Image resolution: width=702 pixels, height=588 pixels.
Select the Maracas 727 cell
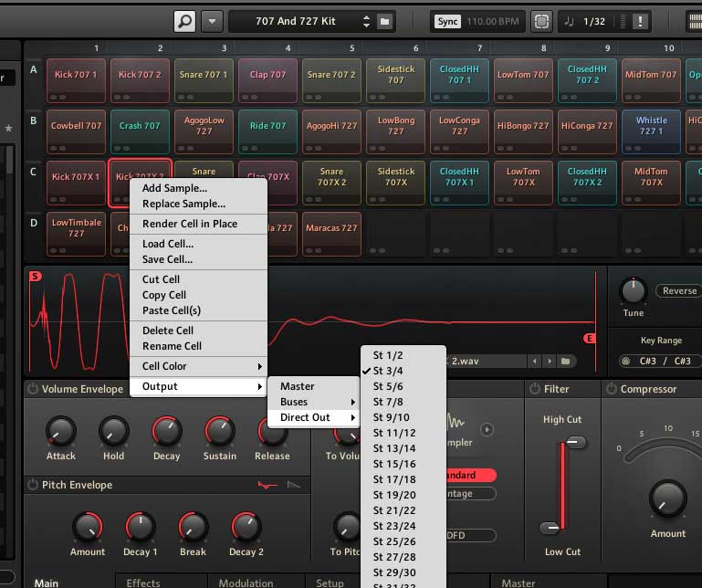tap(331, 234)
